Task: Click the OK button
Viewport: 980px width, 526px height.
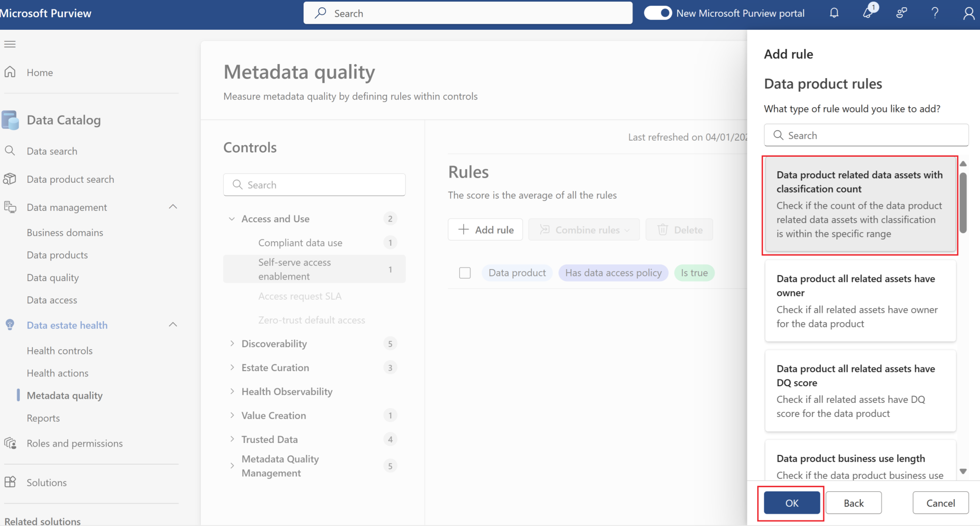Action: coord(792,503)
